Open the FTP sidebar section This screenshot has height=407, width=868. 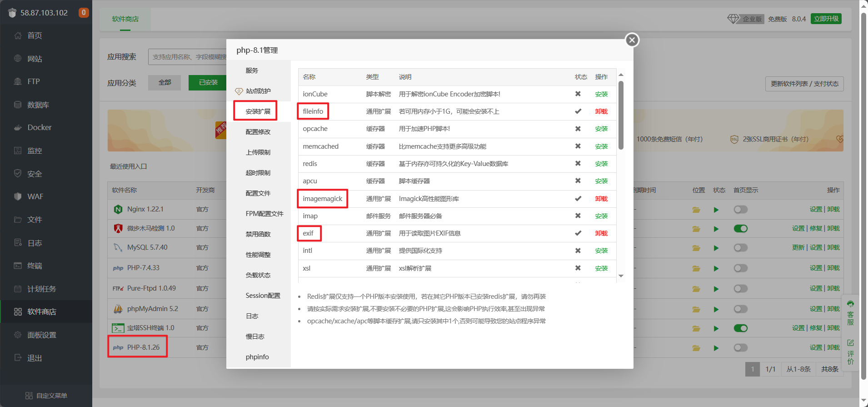click(x=33, y=81)
